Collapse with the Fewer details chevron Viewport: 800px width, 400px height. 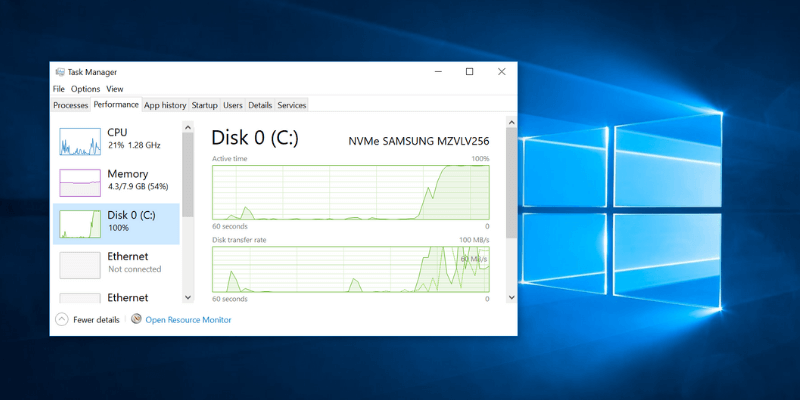click(61, 320)
